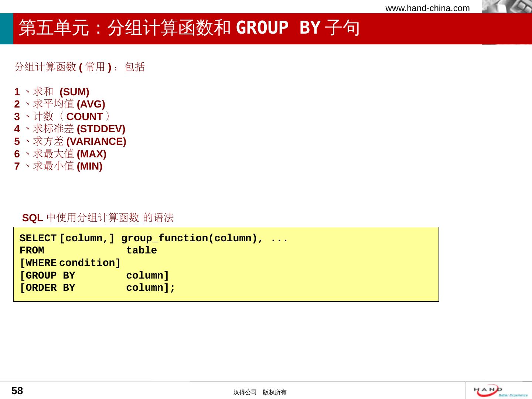Click the caption SQL中使用分组计算函数的语法
Viewport: 532px width, 399px height.
coord(98,218)
